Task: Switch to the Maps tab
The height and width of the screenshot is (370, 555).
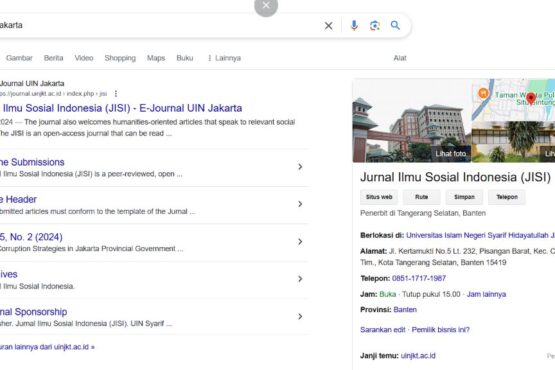Action: tap(156, 58)
